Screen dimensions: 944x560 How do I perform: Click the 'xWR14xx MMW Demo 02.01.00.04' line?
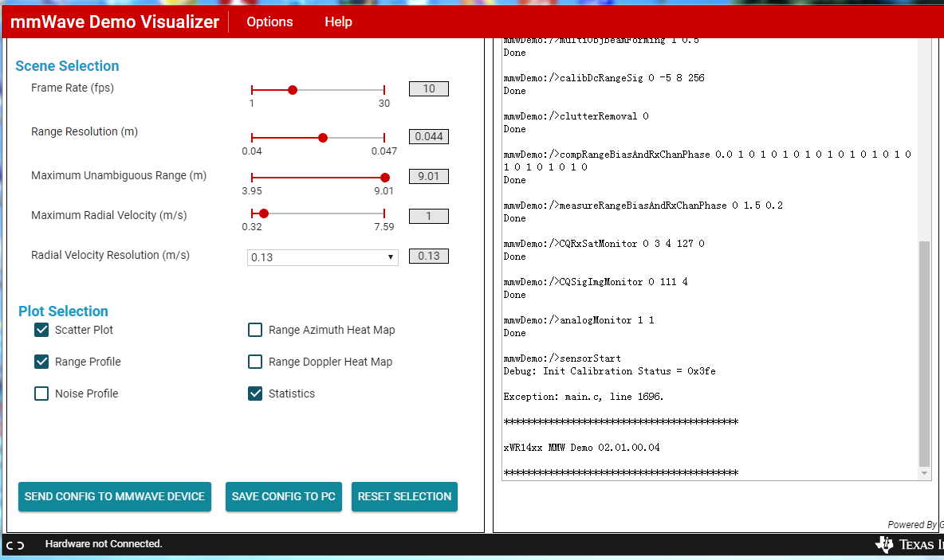(581, 448)
